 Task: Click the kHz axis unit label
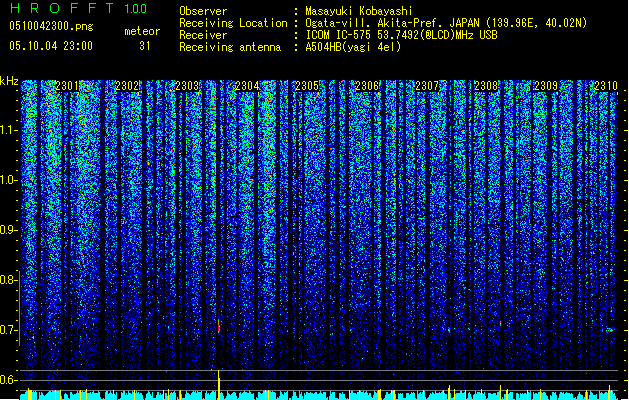(x=9, y=81)
